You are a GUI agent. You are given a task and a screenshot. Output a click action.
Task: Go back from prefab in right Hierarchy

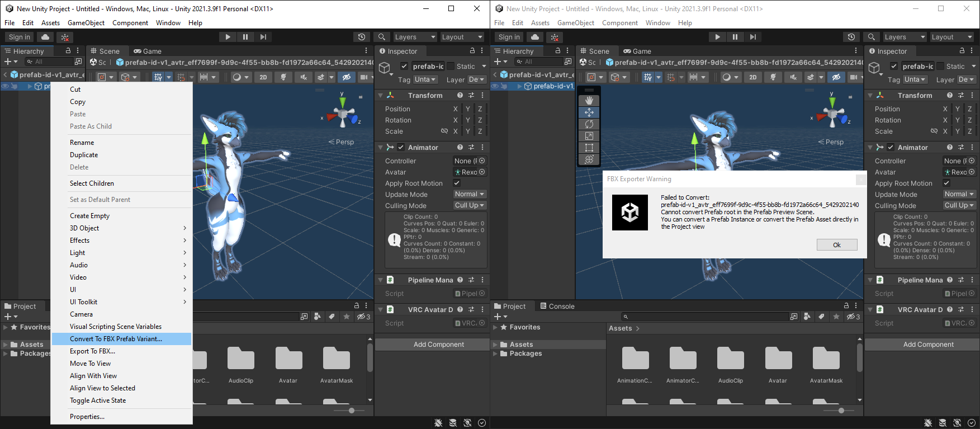coord(495,74)
